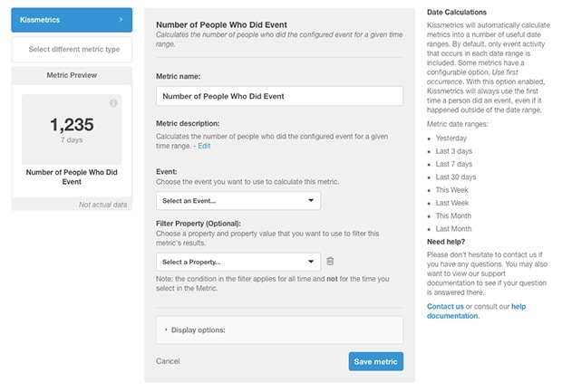562x392 pixels.
Task: Click the preview's Number of People label
Action: 71,176
